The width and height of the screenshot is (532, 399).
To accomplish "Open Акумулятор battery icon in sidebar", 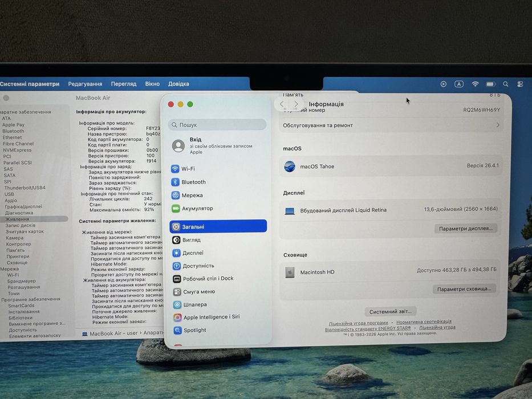I will [176, 208].
